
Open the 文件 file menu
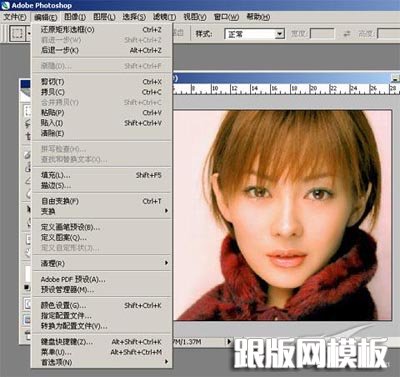pos(15,17)
